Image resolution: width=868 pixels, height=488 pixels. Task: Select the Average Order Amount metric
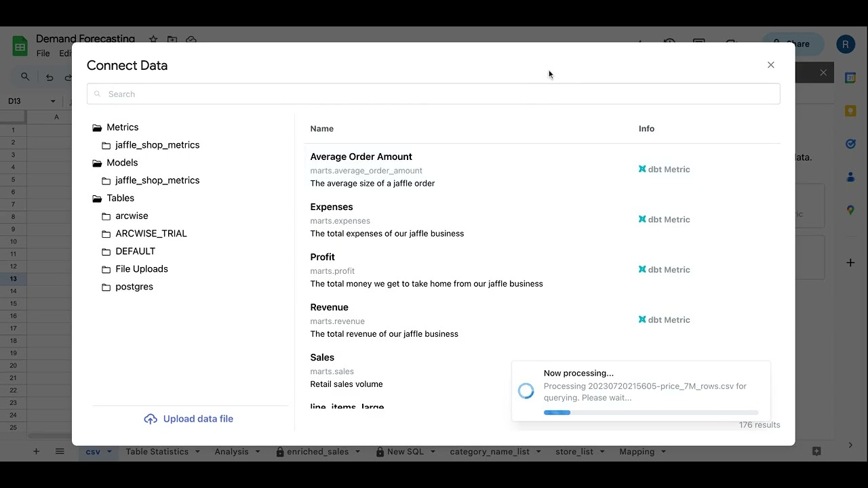coord(361,157)
